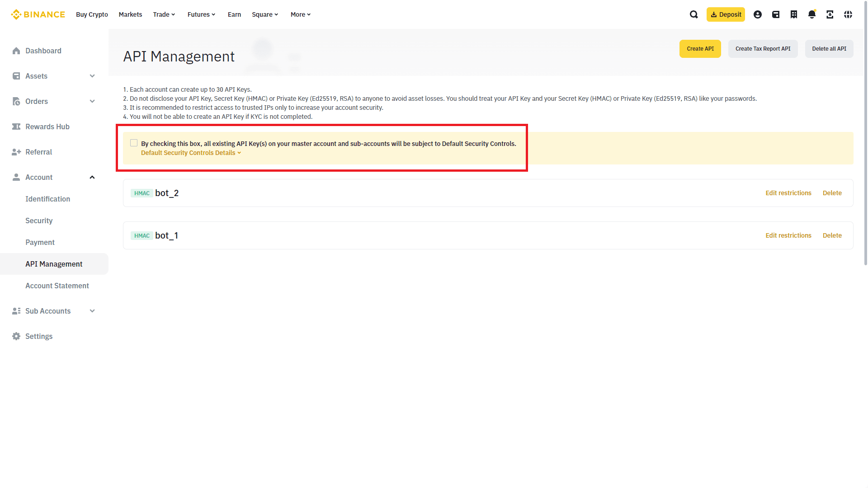
Task: Open the Markets page
Action: click(130, 14)
